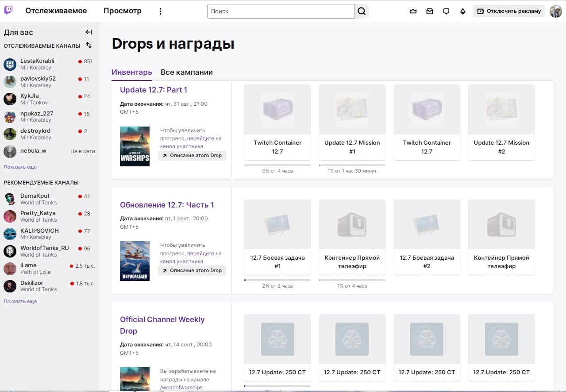Show more followed channels link

pos(20,167)
